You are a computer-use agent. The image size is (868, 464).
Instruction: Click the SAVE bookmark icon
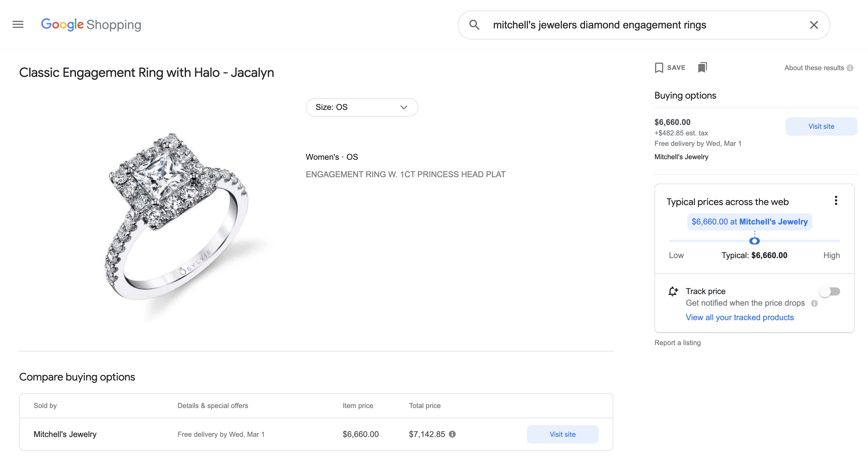659,68
